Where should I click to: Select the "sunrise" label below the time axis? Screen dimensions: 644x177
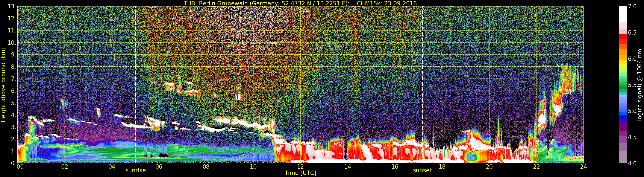(135, 171)
